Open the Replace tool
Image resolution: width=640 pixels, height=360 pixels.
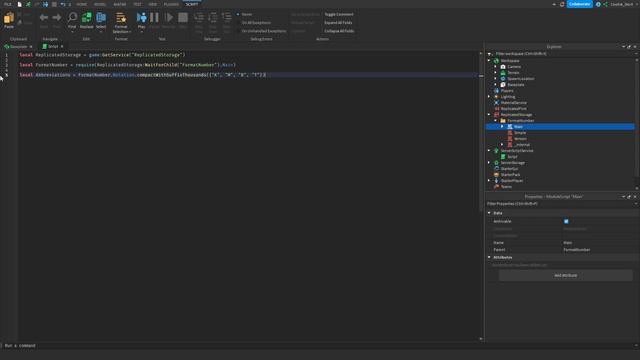pos(87,17)
